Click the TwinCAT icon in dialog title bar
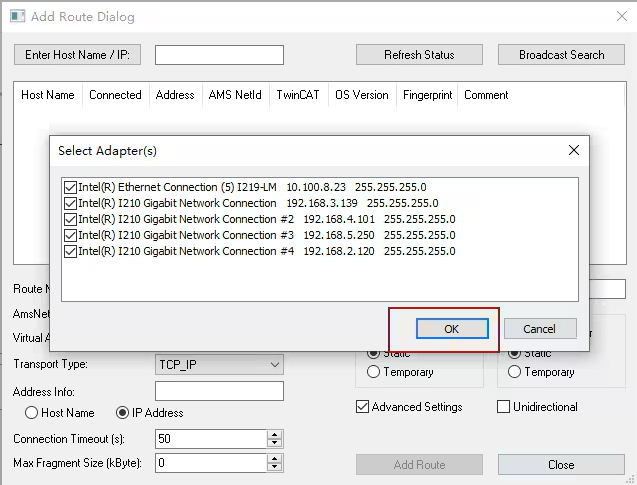 [15, 17]
